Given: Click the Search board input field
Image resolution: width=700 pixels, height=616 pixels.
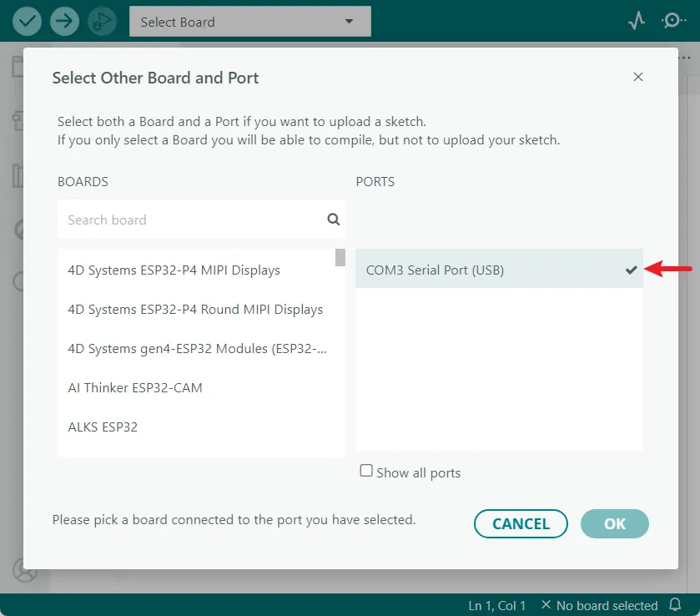Looking at the screenshot, I should [x=184, y=219].
